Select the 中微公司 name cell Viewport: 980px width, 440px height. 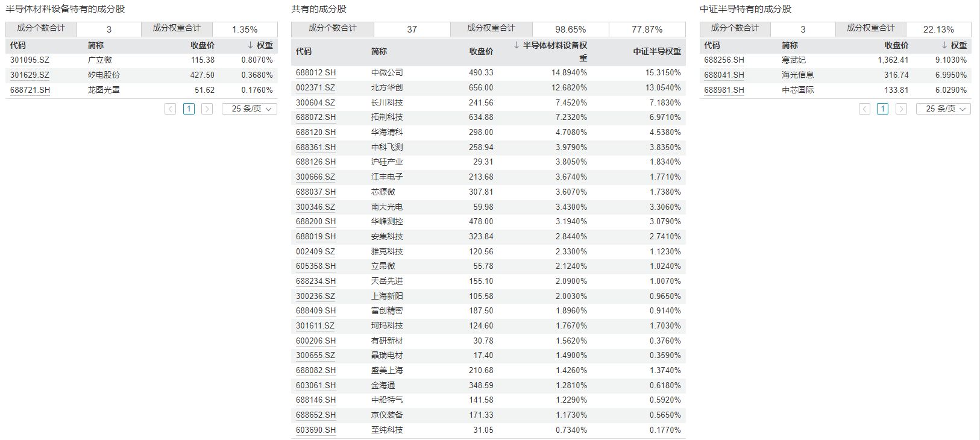387,73
